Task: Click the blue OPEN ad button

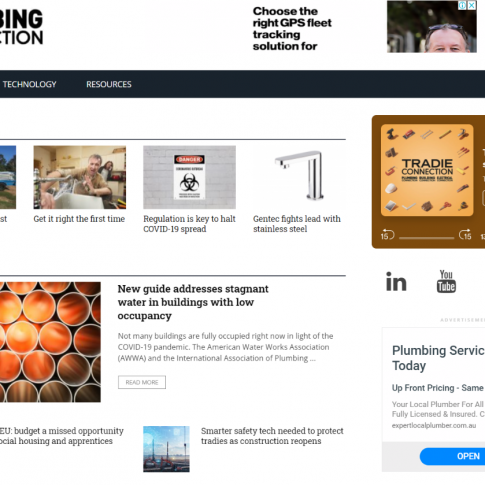Action: point(452,456)
